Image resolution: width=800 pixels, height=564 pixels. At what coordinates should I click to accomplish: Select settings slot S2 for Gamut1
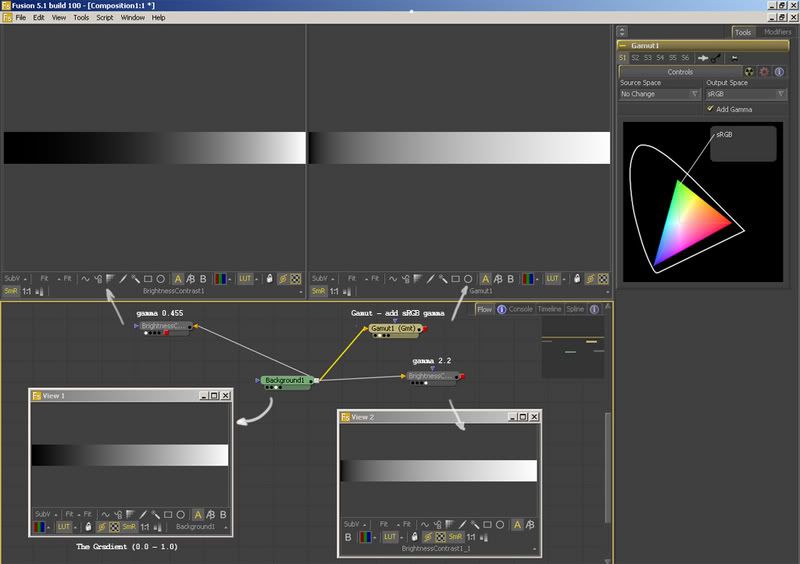[x=635, y=58]
